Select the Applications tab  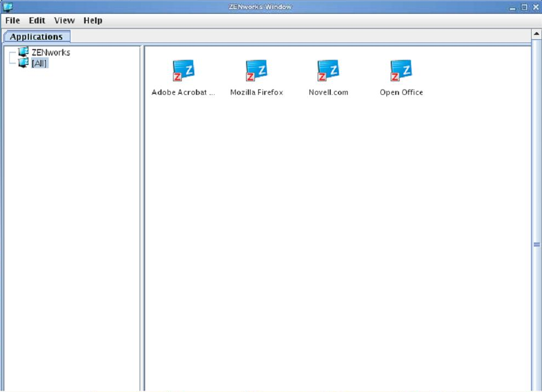click(x=36, y=37)
